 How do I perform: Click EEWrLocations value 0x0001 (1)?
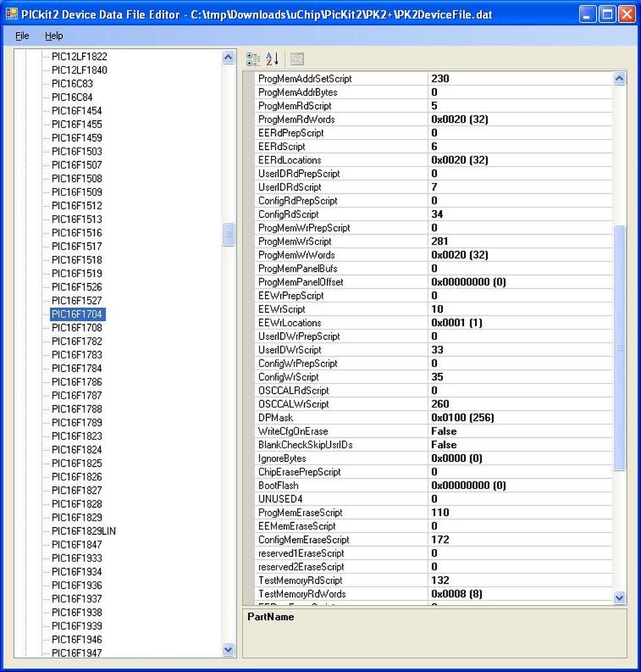(457, 323)
